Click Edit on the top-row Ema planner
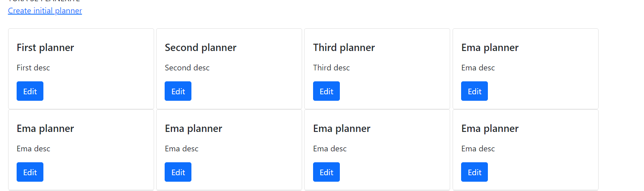The height and width of the screenshot is (191, 644). pyautogui.click(x=474, y=91)
